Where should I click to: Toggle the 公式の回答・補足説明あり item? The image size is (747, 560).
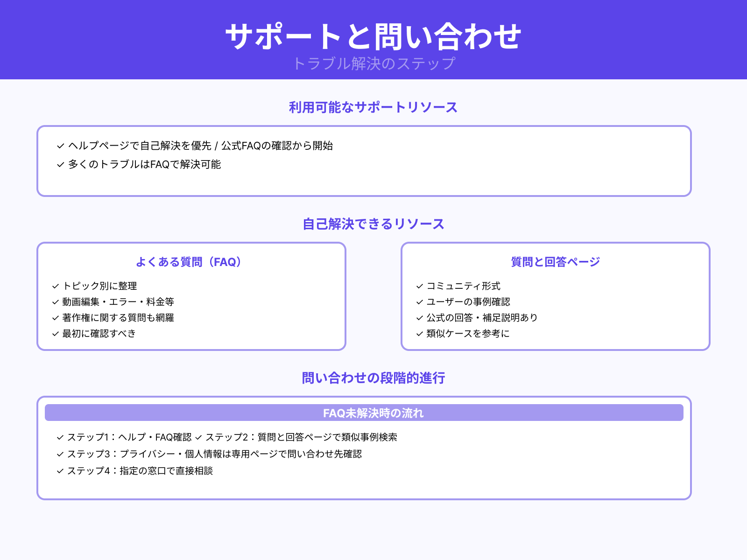(x=481, y=318)
